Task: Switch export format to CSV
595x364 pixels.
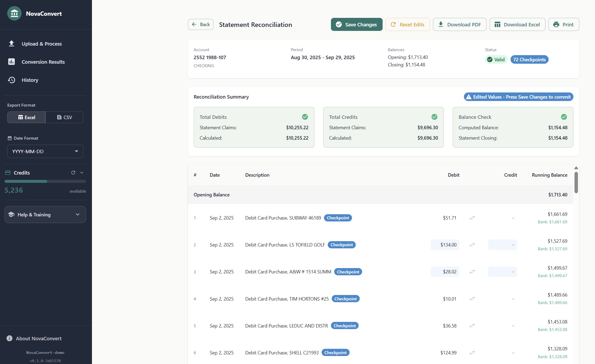Action: coord(64,117)
